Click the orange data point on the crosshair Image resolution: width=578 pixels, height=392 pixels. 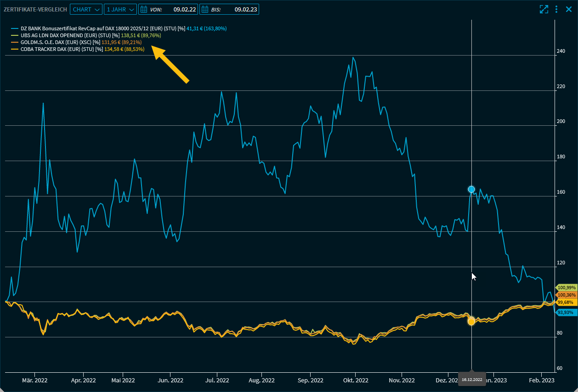(x=471, y=321)
